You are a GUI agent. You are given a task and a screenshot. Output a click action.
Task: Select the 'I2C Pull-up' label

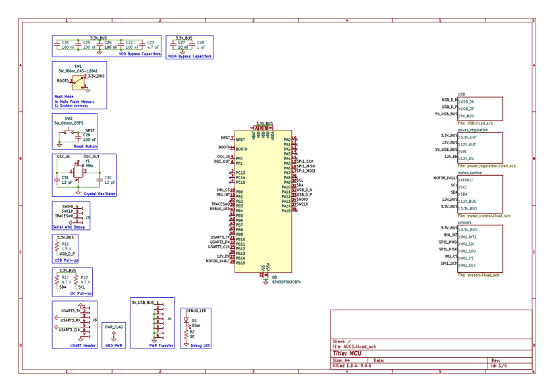[x=80, y=293]
